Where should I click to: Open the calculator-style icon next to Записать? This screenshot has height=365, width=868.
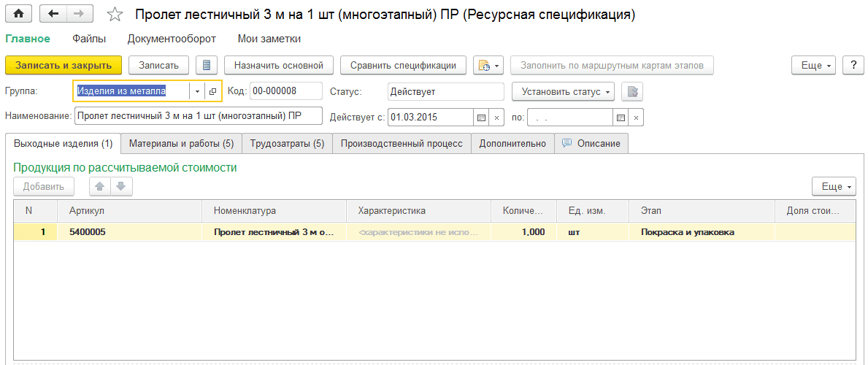click(x=207, y=65)
